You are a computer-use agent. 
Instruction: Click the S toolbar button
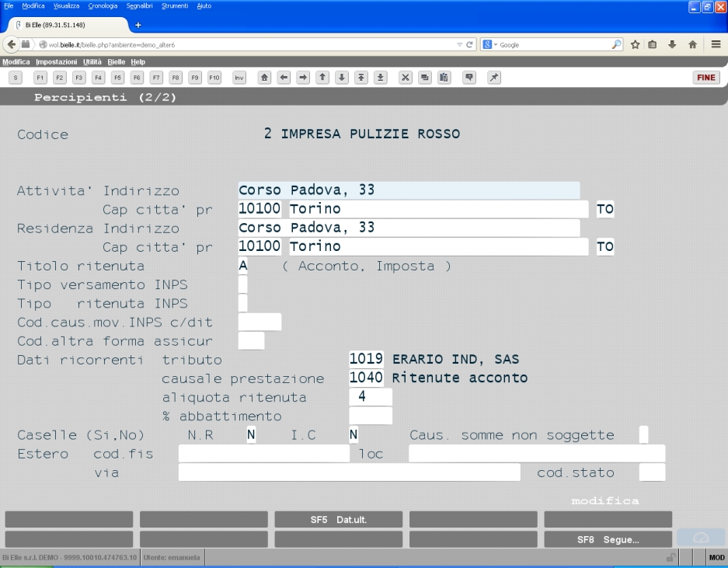(x=16, y=78)
